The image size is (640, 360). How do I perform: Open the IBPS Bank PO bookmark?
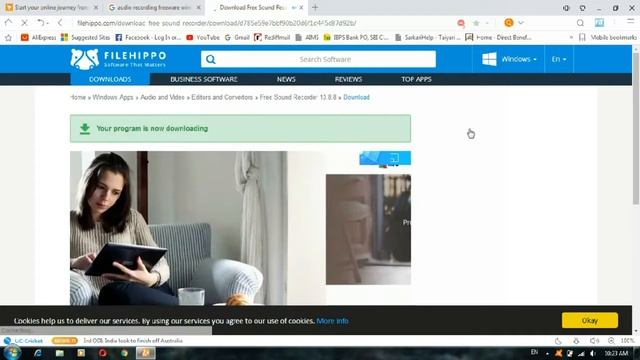pyautogui.click(x=356, y=38)
